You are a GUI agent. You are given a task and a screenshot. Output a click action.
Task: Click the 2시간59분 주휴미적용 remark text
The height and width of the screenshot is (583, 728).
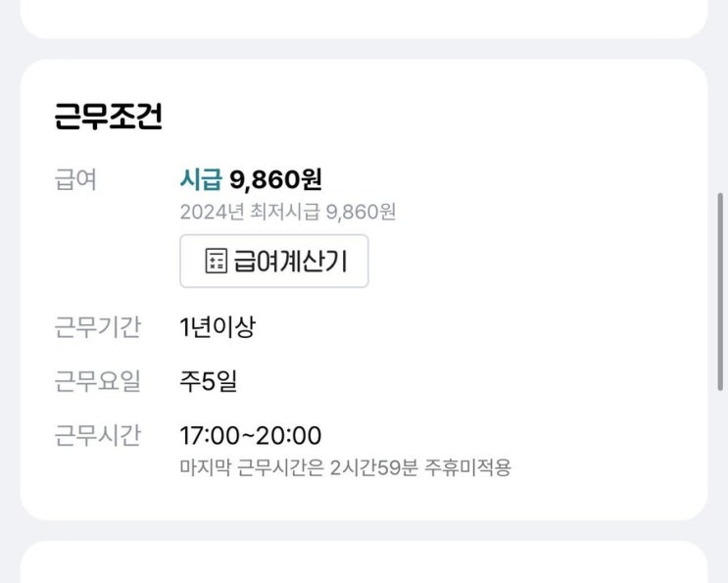point(420,467)
